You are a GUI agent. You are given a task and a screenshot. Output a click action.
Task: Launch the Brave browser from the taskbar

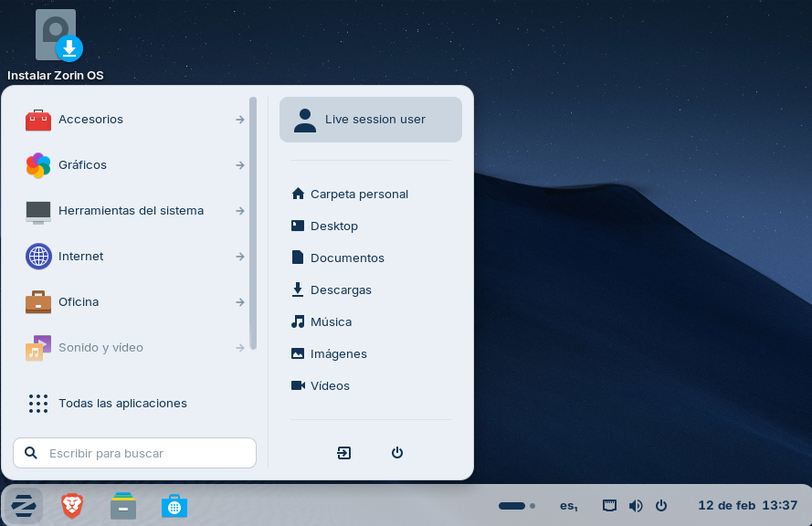71,505
